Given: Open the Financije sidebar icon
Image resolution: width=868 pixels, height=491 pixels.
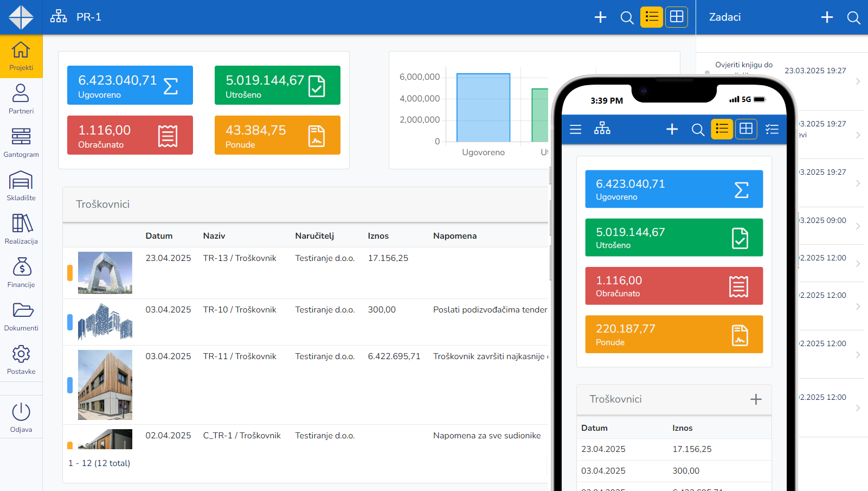Looking at the screenshot, I should click(x=21, y=272).
